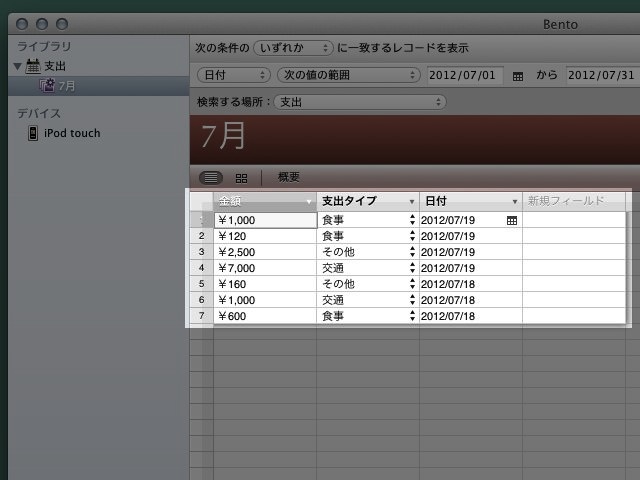Screen dimensions: 640x480
Task: Open the 食事 type stepper in row 7
Action: [x=412, y=316]
